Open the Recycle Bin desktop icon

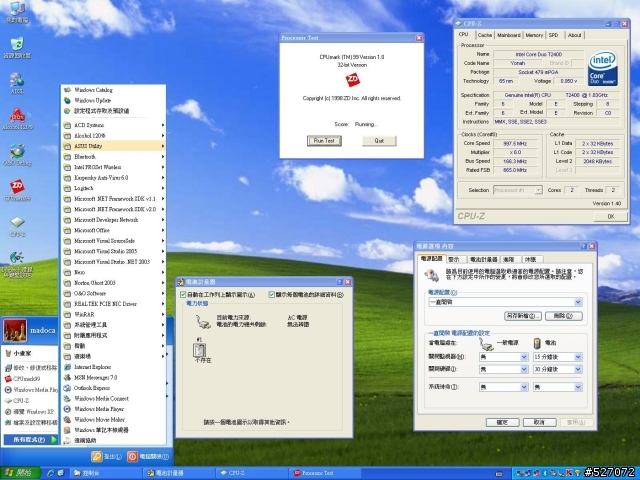coord(17,47)
